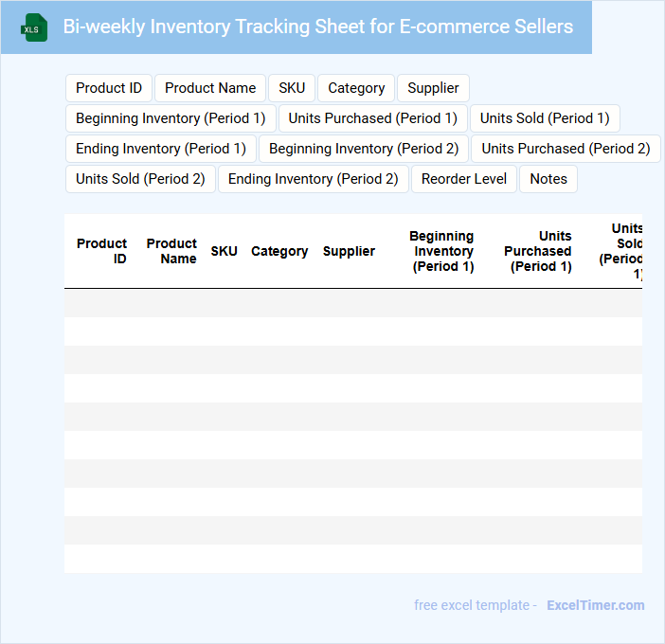Select the Reorder Level tag

464,179
